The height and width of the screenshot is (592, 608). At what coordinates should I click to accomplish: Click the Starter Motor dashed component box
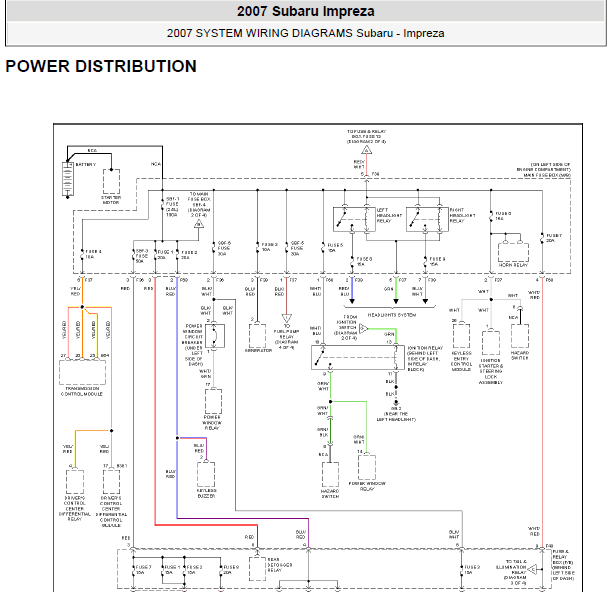pos(111,181)
